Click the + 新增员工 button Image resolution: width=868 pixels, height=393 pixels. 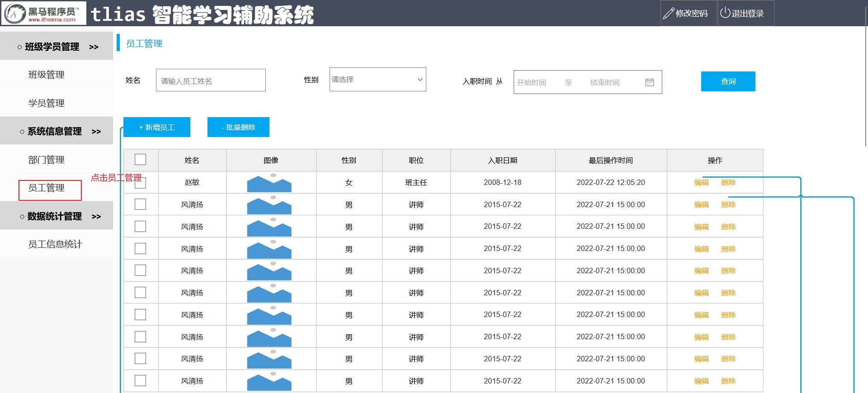(156, 128)
